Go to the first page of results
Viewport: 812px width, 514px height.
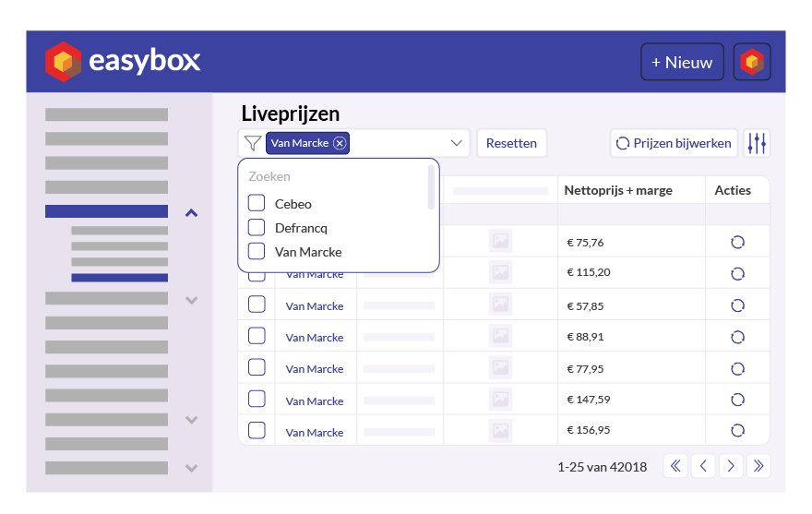(675, 466)
